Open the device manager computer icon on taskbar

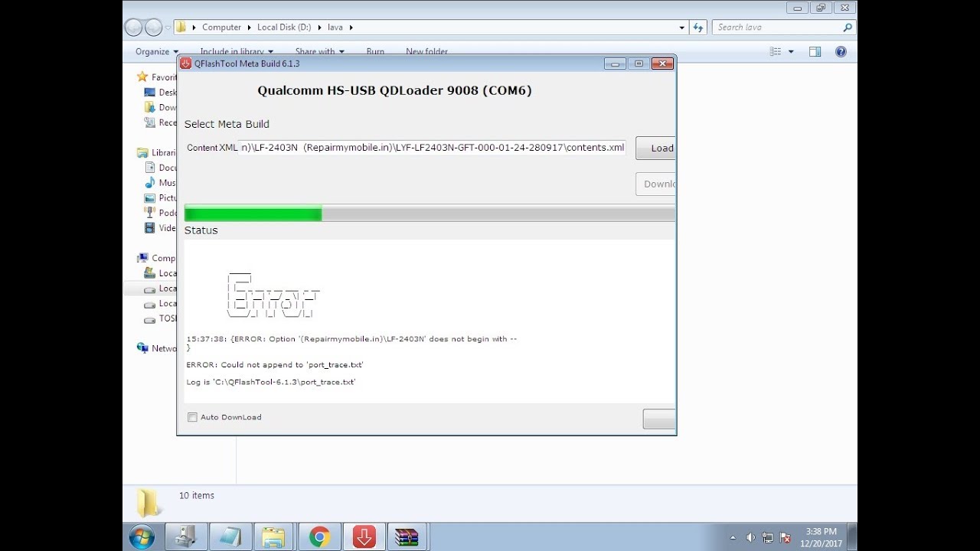[x=185, y=537]
